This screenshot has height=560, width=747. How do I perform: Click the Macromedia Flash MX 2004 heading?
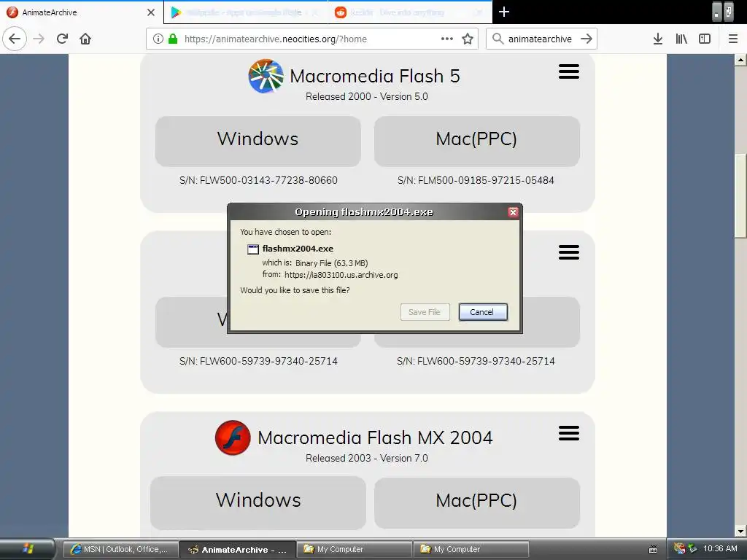(x=376, y=437)
